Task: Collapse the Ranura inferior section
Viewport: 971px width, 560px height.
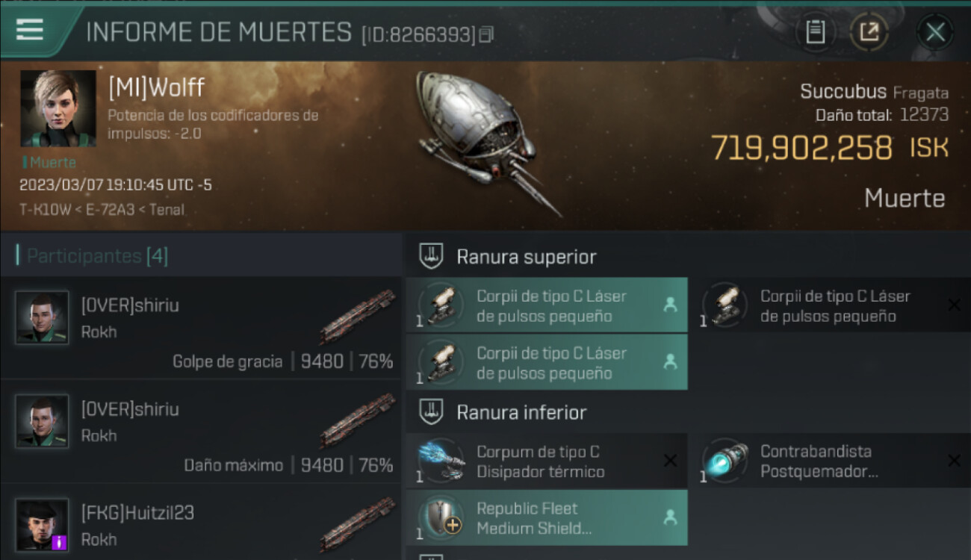Action: coord(521,412)
